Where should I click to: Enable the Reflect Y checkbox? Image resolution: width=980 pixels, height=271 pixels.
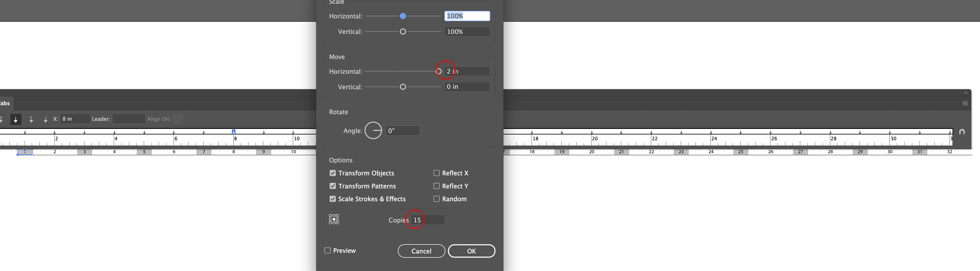(x=436, y=186)
